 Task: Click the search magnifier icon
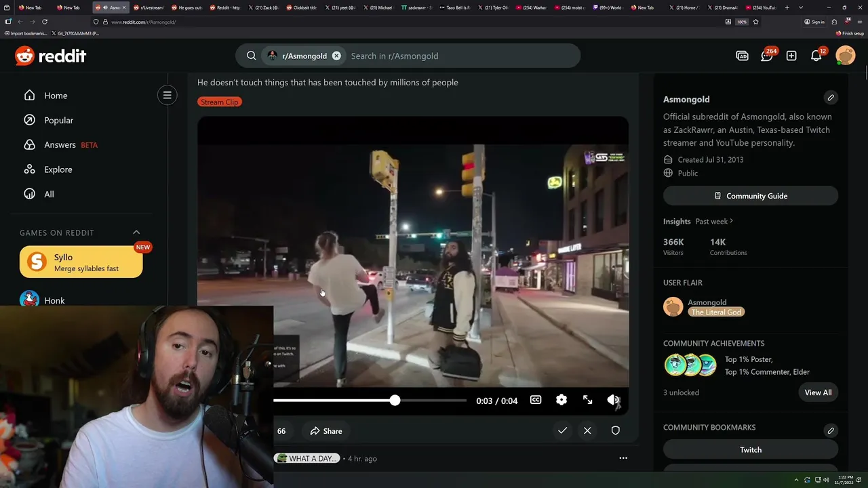click(x=252, y=56)
